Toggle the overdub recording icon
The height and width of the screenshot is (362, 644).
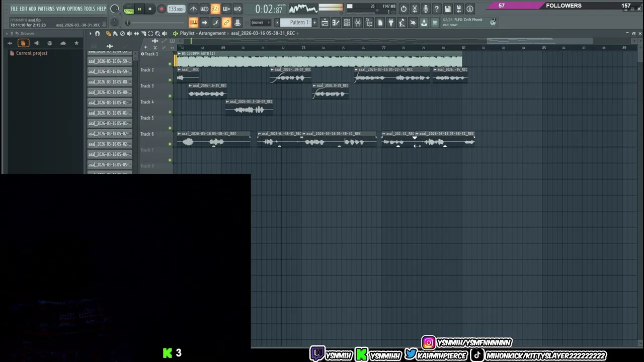pos(226,9)
